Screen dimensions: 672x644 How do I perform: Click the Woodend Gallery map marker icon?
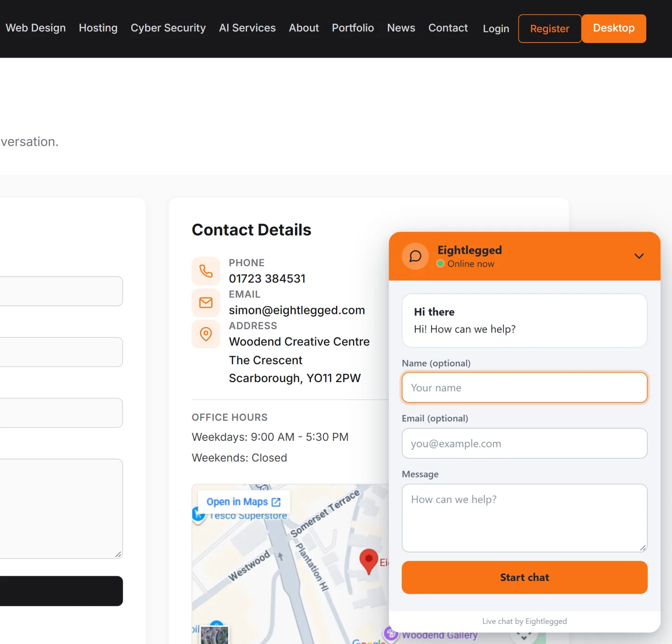(x=391, y=634)
